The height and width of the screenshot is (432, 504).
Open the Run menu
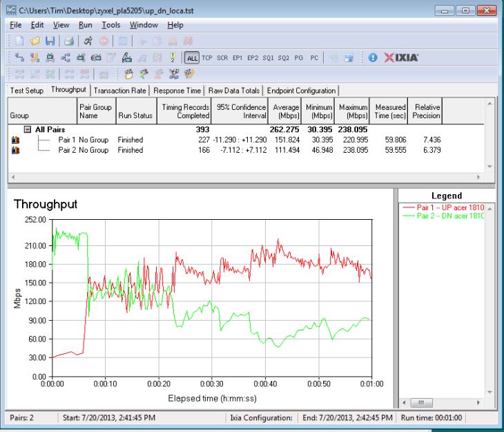(86, 25)
